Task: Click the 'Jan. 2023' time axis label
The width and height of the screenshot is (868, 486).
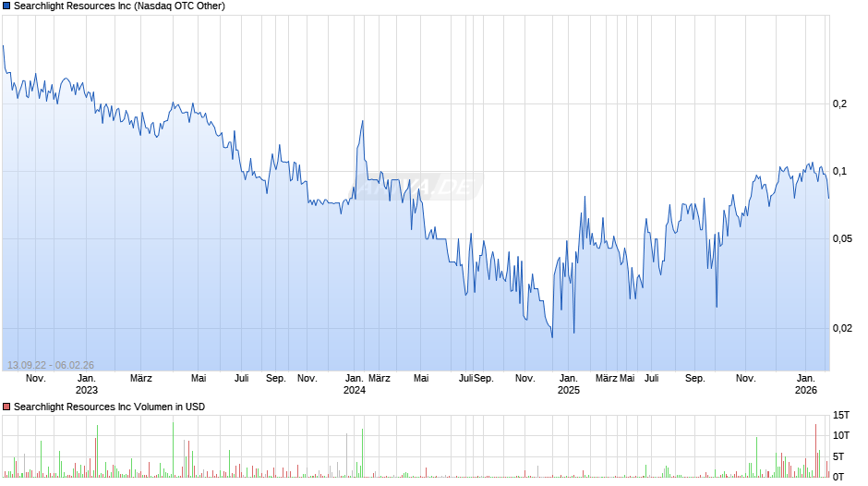Action: 87,384
